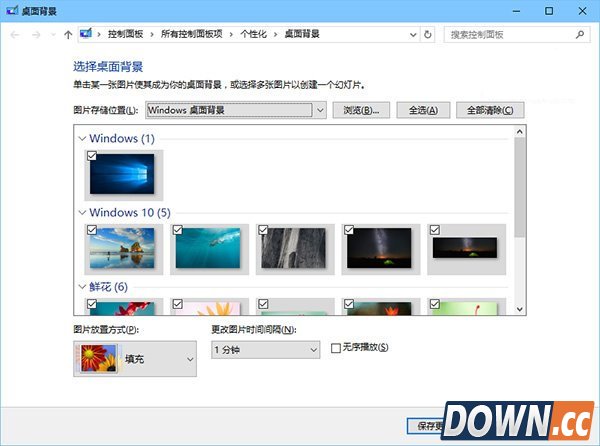The image size is (600, 446).
Task: Open the 1 分钟 interval dropdown
Action: (x=266, y=350)
